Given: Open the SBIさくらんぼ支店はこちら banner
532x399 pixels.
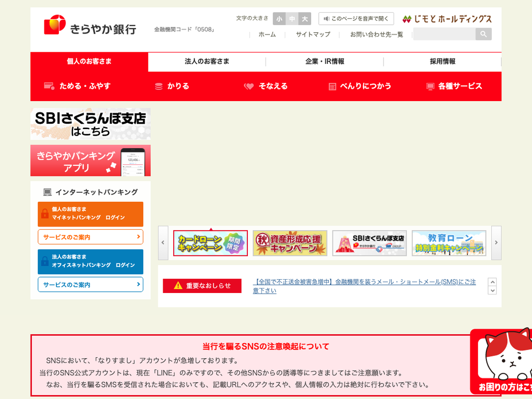Looking at the screenshot, I should [90, 124].
